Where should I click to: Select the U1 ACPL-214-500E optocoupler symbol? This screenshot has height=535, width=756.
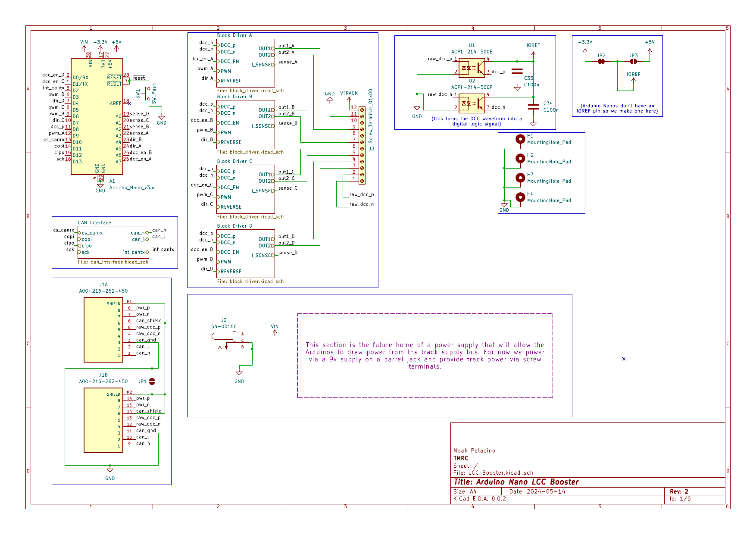tap(472, 68)
